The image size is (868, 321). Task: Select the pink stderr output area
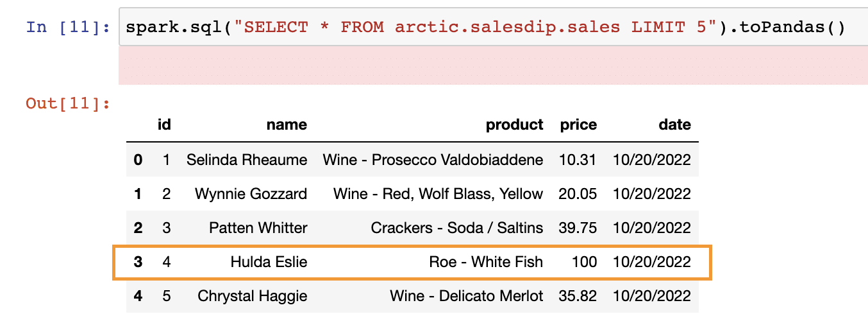pyautogui.click(x=493, y=65)
